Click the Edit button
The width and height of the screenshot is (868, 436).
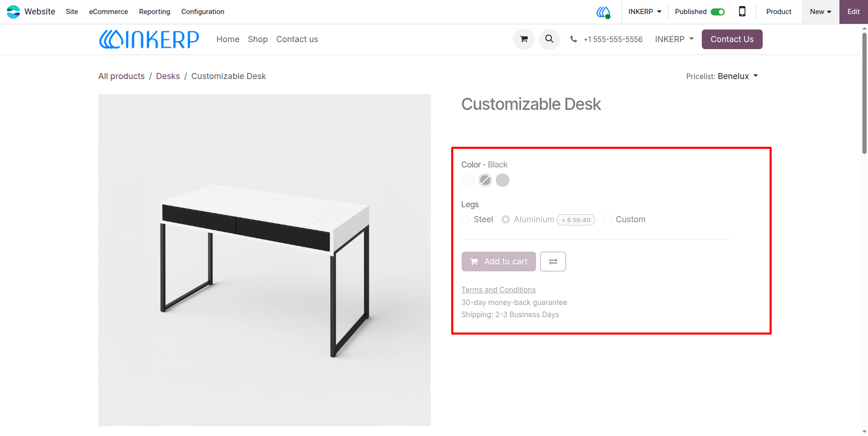(853, 12)
